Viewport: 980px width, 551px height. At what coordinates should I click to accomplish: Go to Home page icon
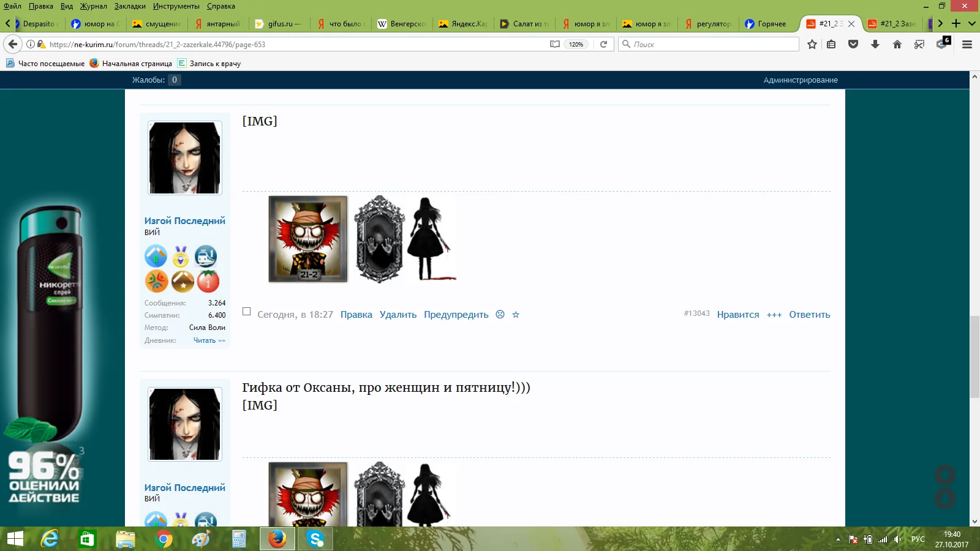897,44
